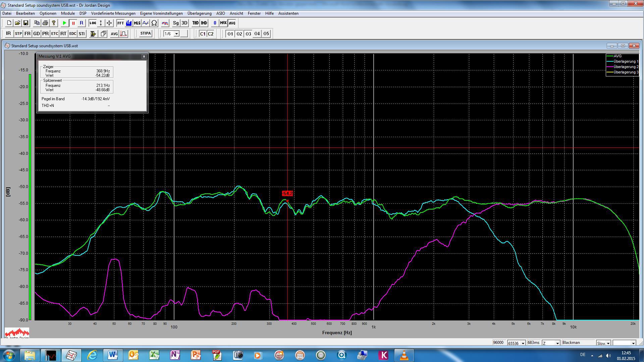Click the red window curve icon
644x362 pixels.
click(123, 34)
